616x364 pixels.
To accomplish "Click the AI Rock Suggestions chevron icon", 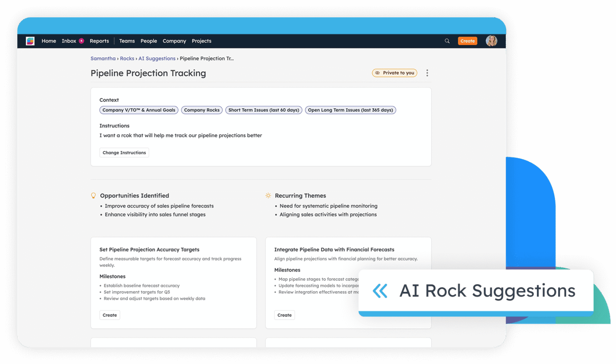I will (x=379, y=291).
